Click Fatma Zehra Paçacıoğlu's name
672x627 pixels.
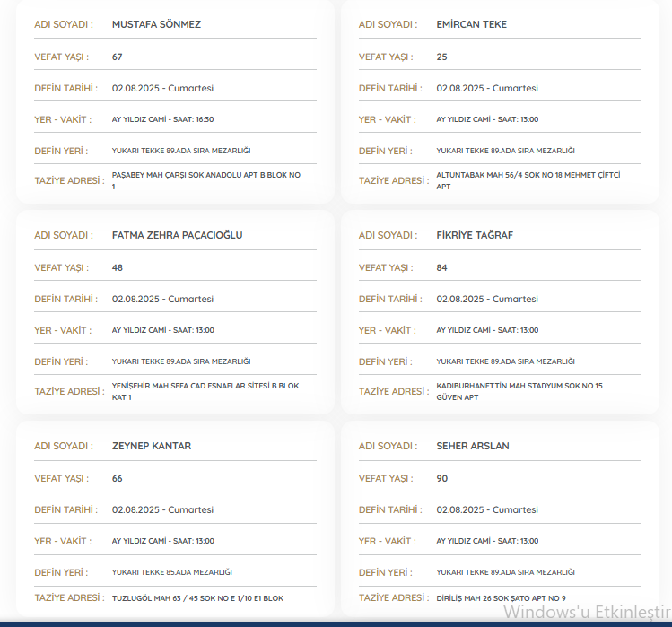[177, 235]
